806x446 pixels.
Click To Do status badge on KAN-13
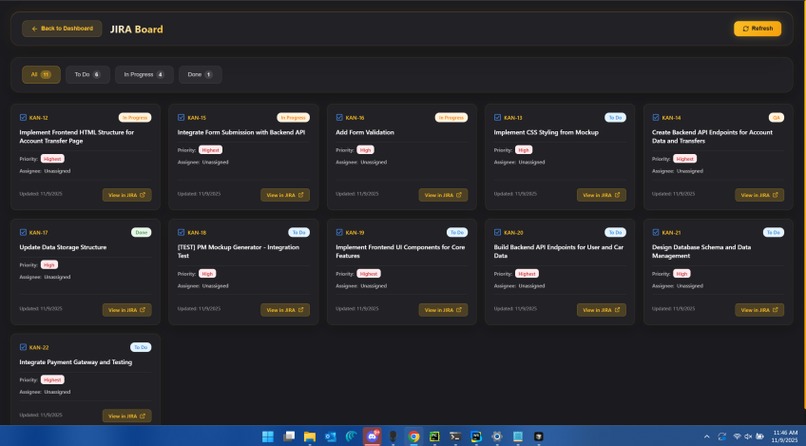click(x=615, y=118)
